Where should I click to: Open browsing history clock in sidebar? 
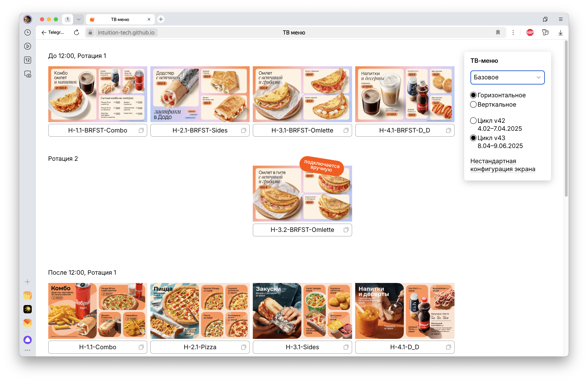click(x=28, y=32)
